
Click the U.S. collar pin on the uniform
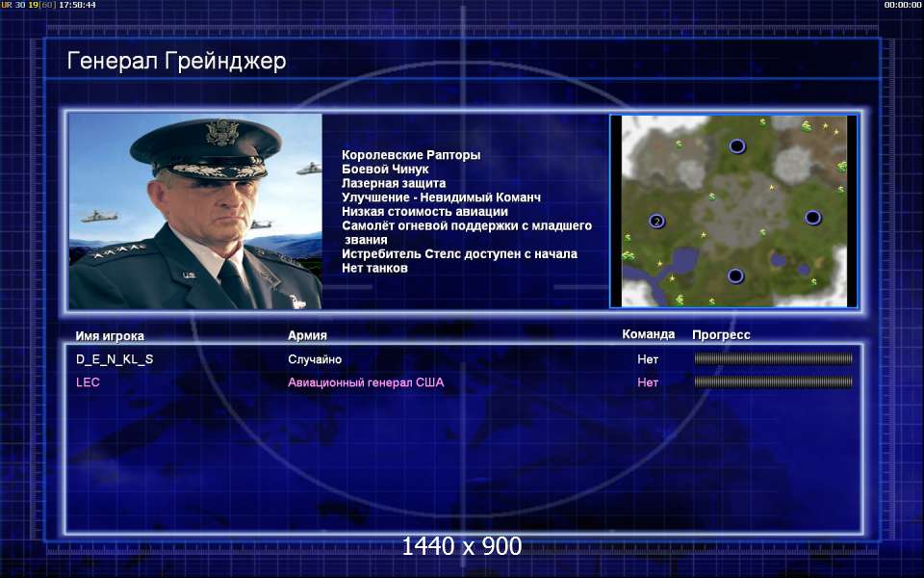coord(189,275)
